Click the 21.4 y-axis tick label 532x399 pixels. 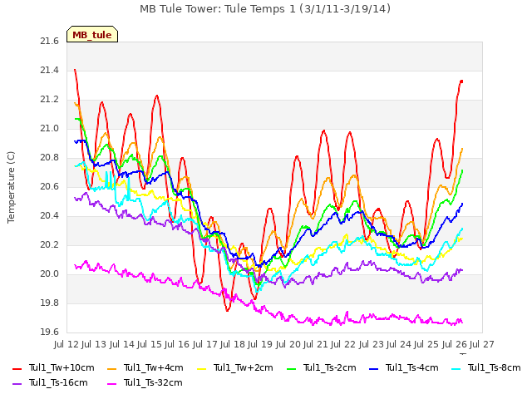click(x=50, y=71)
